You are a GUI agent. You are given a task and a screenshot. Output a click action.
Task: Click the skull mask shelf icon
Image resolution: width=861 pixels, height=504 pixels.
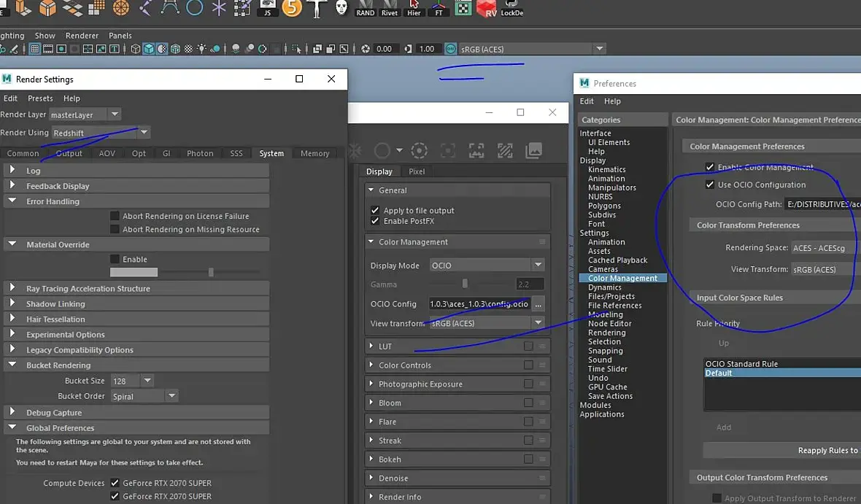pyautogui.click(x=341, y=8)
